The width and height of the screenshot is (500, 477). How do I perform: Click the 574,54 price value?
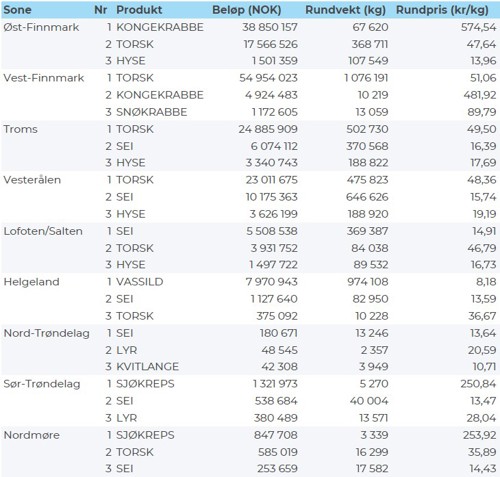coord(479,27)
